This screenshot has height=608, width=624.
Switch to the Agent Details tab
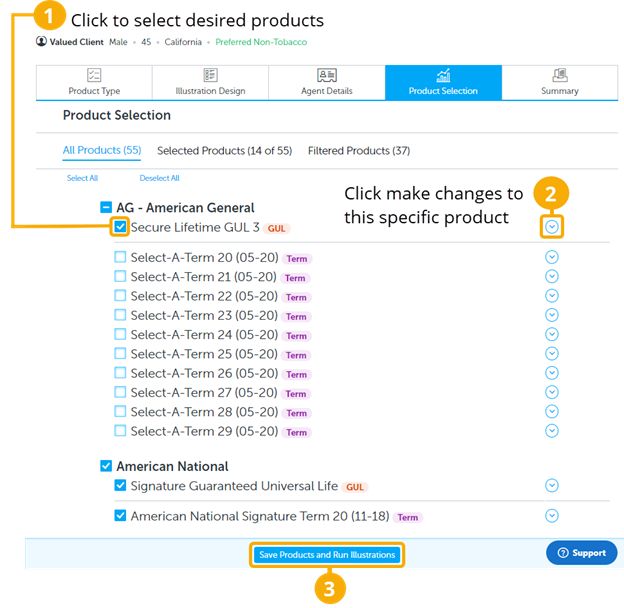click(x=327, y=82)
